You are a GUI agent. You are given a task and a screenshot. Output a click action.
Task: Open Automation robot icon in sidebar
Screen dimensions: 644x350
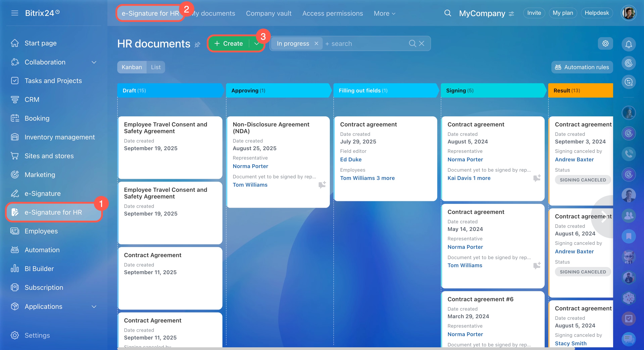[x=15, y=250]
